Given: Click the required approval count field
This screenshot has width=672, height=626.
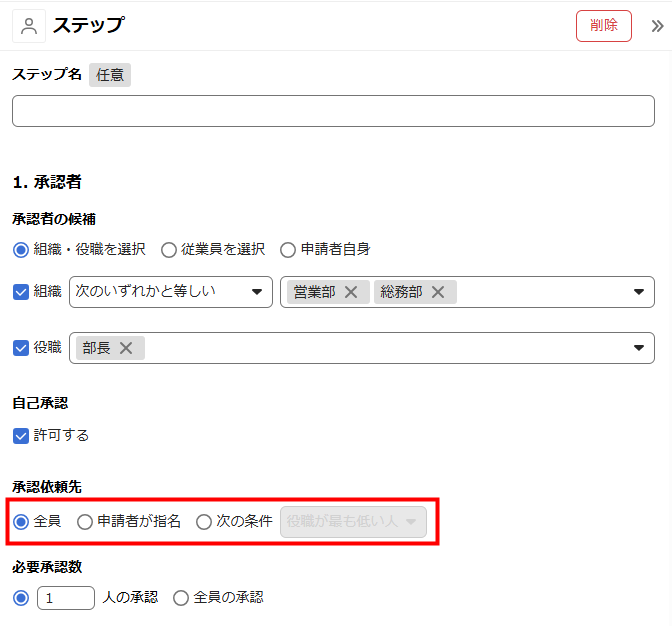Looking at the screenshot, I should click(66, 597).
